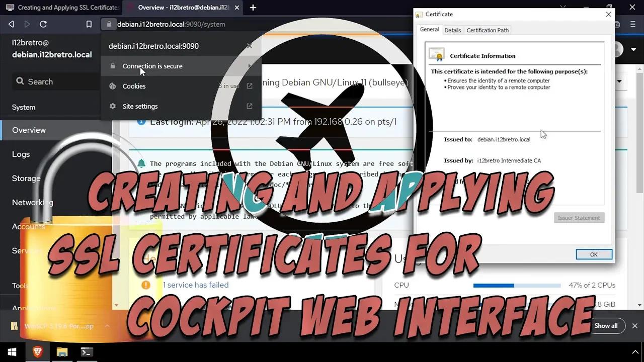This screenshot has height=362, width=644.
Task: Click the Windows Start button
Action: (12, 352)
